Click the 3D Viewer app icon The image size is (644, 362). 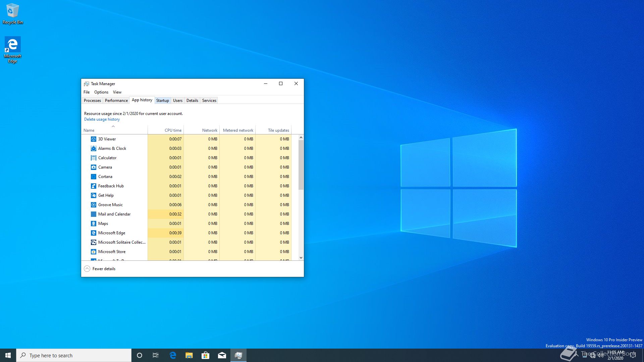(x=94, y=139)
